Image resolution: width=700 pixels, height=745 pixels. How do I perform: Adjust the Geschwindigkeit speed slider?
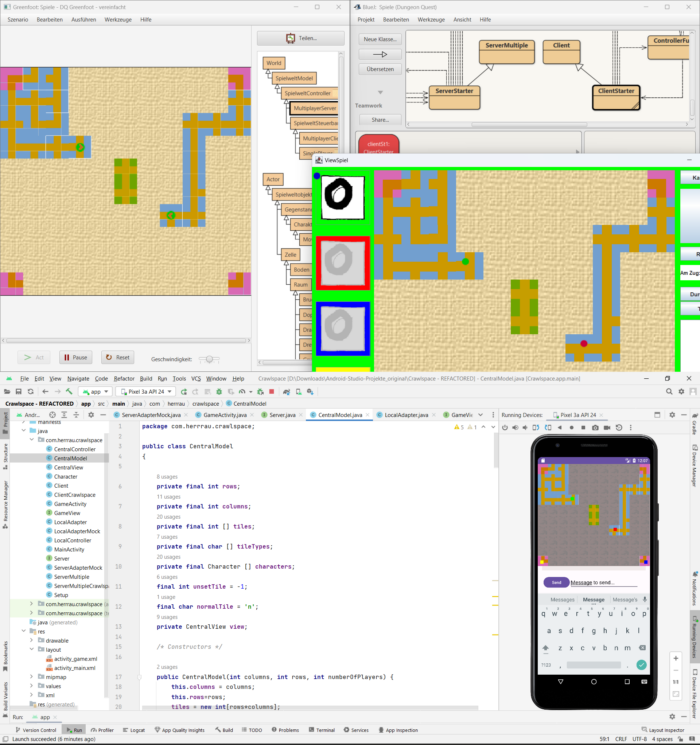coord(209,358)
